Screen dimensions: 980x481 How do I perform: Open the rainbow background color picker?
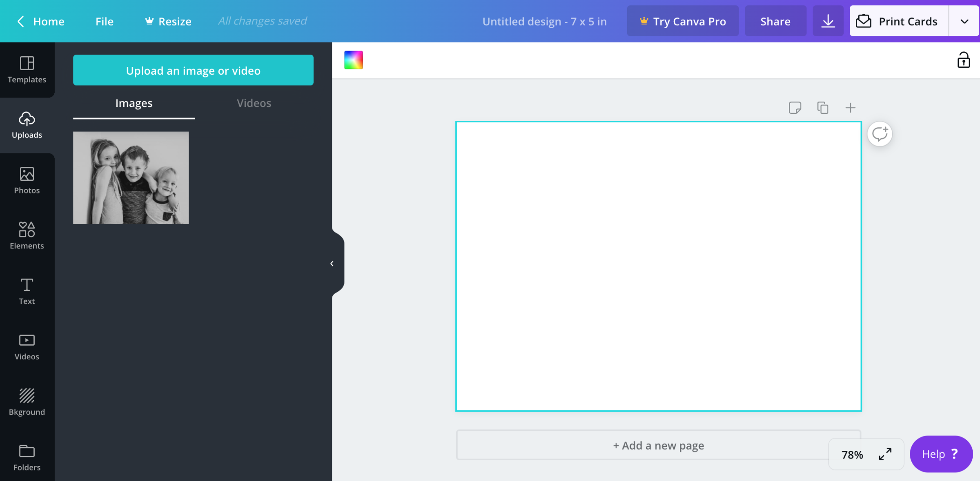354,60
